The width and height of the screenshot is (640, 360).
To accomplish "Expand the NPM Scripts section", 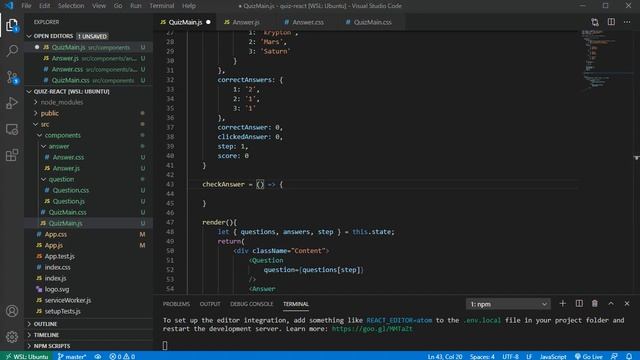I will (51, 346).
